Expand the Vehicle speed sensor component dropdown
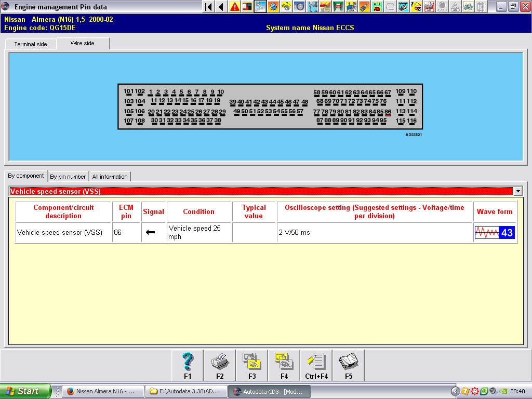 pos(518,191)
